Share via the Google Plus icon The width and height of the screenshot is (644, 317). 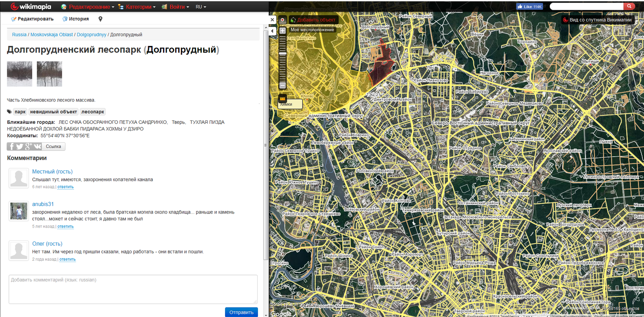29,147
